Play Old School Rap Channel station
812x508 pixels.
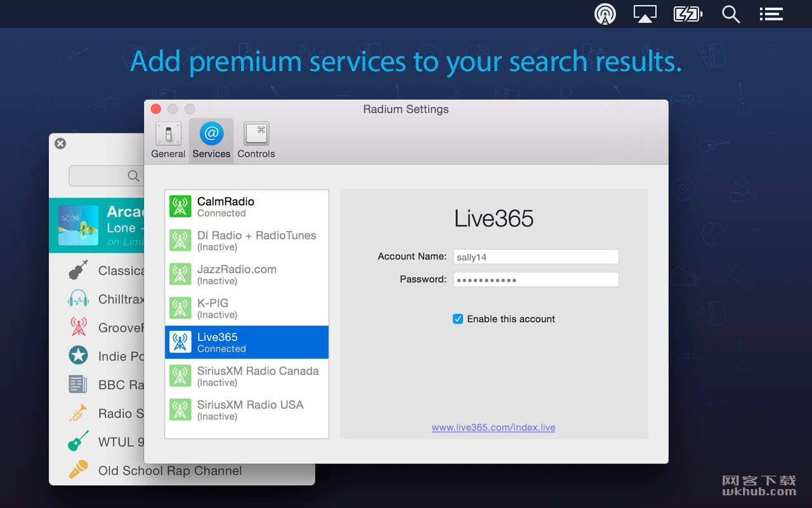(170, 471)
